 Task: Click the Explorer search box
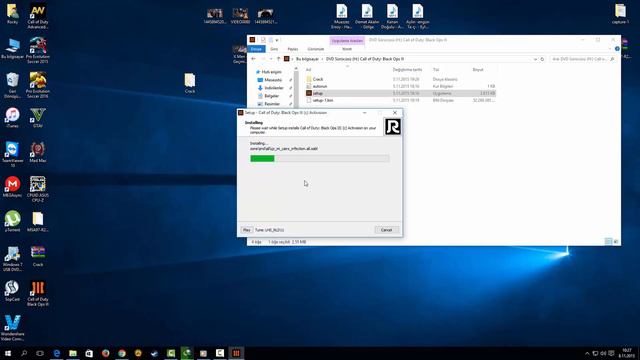point(582,59)
